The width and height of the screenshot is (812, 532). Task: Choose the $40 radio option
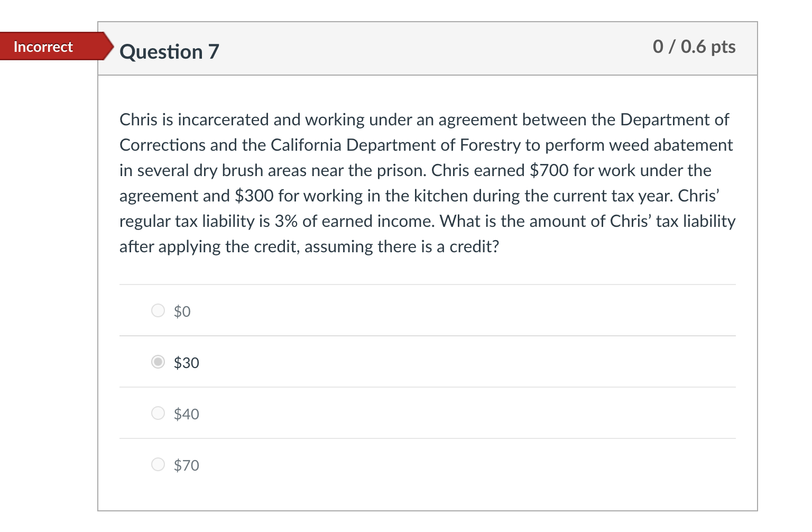158,413
